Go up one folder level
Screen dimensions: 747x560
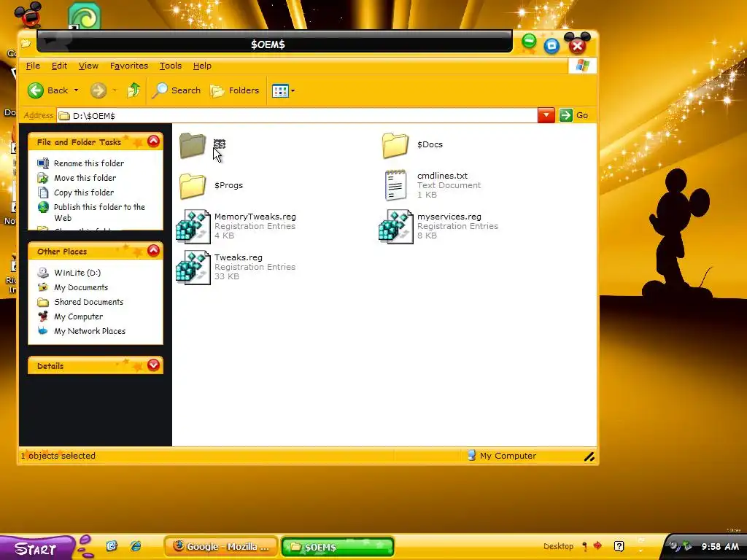(x=133, y=90)
